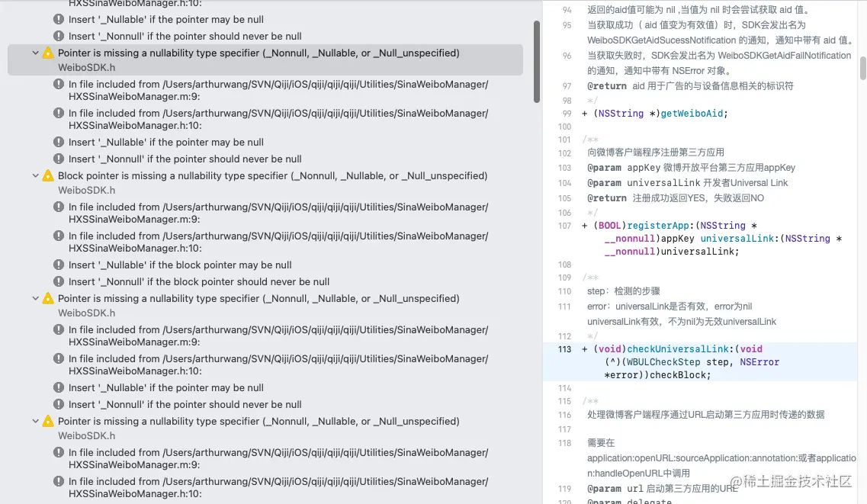
Task: Click comment mentioning WeiboSDKGetAidFailNotification
Action: (x=719, y=63)
